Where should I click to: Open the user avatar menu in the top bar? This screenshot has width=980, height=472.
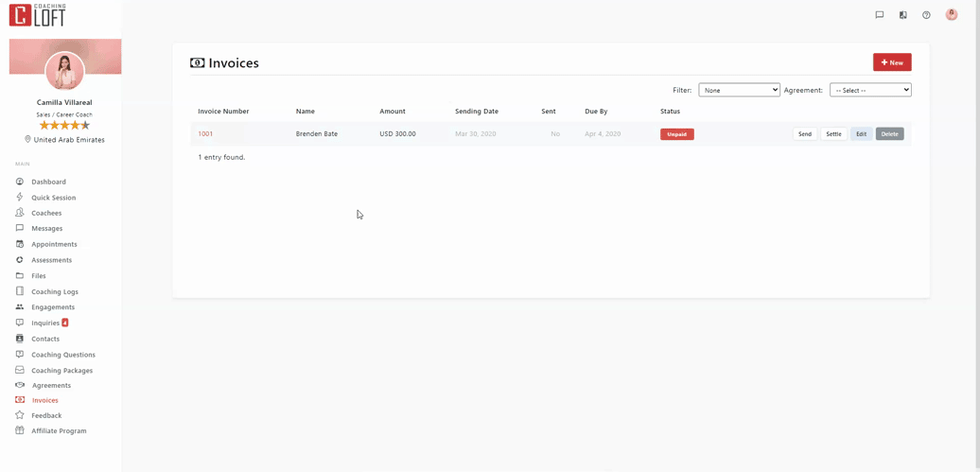[x=952, y=14]
